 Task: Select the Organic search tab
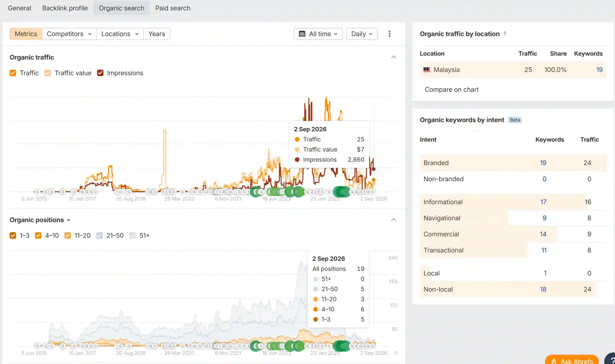pos(122,8)
